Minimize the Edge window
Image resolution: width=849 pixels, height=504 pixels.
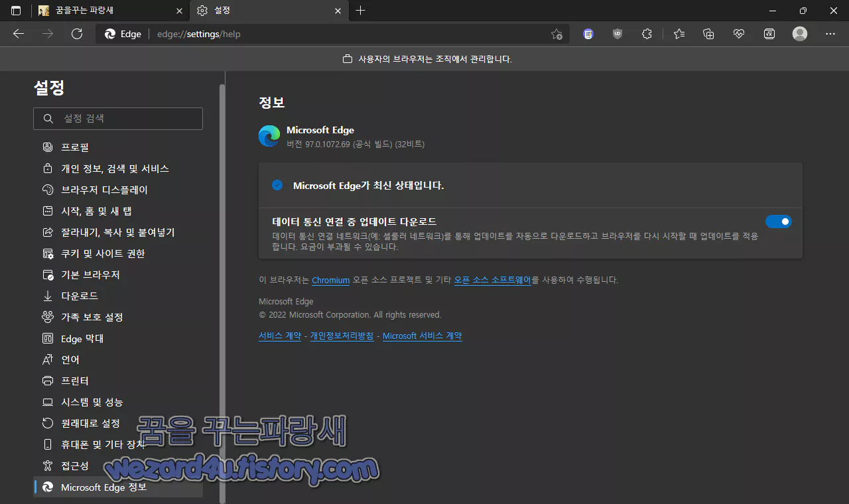pyautogui.click(x=772, y=11)
